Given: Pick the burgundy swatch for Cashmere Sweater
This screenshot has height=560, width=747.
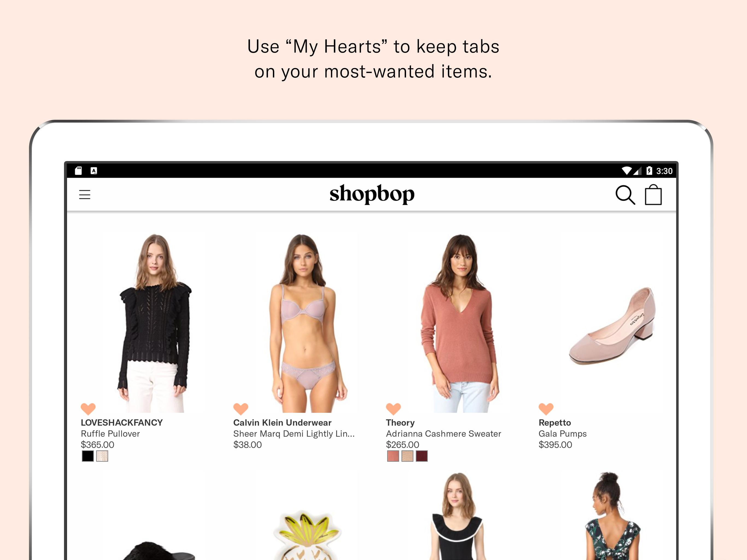Looking at the screenshot, I should click(x=421, y=456).
